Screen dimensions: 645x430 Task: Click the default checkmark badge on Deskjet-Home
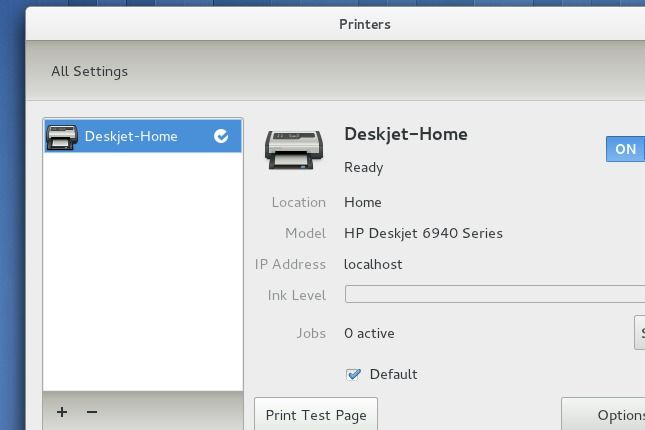pyautogui.click(x=221, y=137)
